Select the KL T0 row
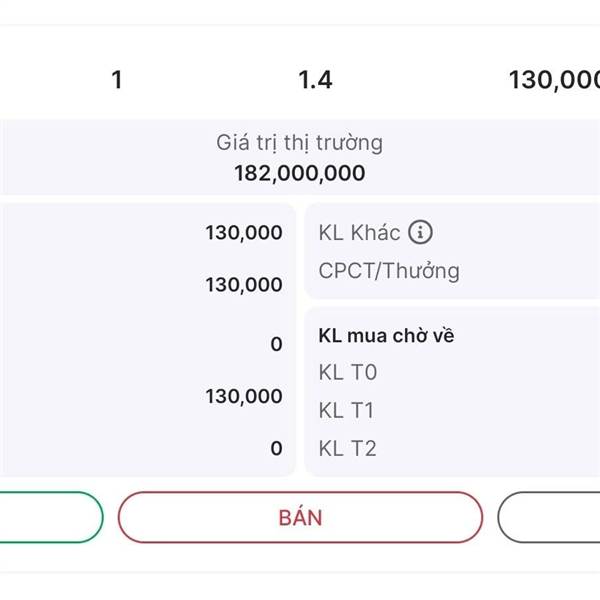The image size is (600, 600). point(347,373)
